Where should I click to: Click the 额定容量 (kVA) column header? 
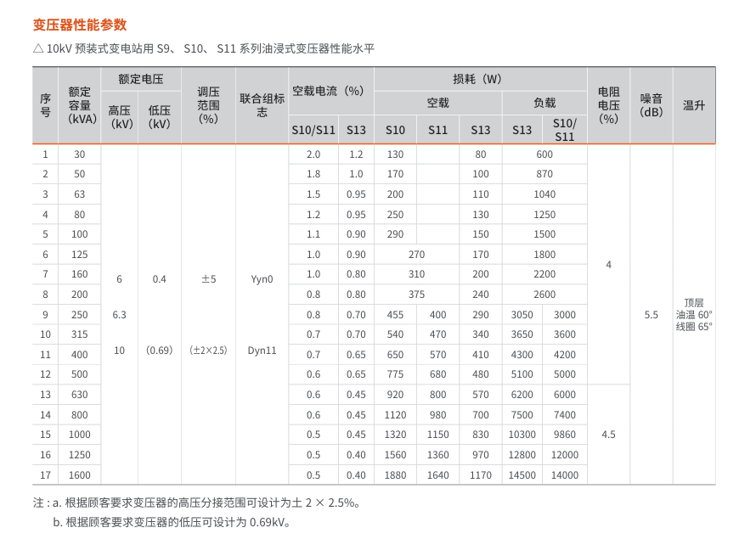pyautogui.click(x=79, y=105)
